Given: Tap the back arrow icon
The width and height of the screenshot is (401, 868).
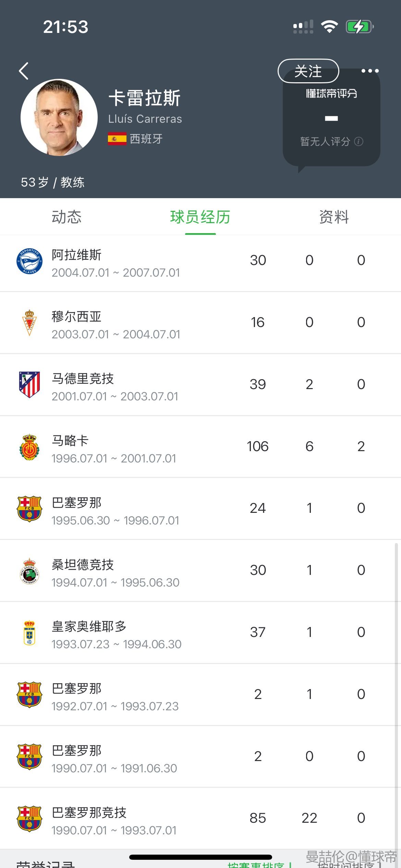Looking at the screenshot, I should 24,71.
